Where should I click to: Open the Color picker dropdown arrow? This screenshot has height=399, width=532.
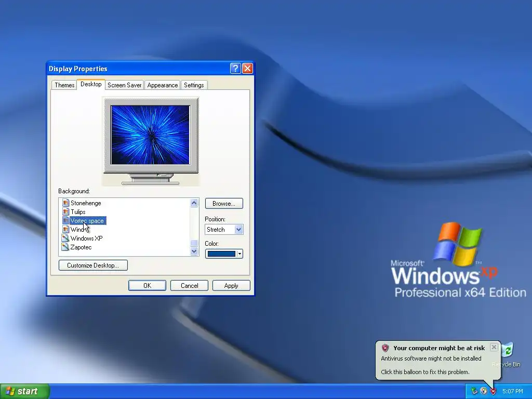(x=240, y=254)
